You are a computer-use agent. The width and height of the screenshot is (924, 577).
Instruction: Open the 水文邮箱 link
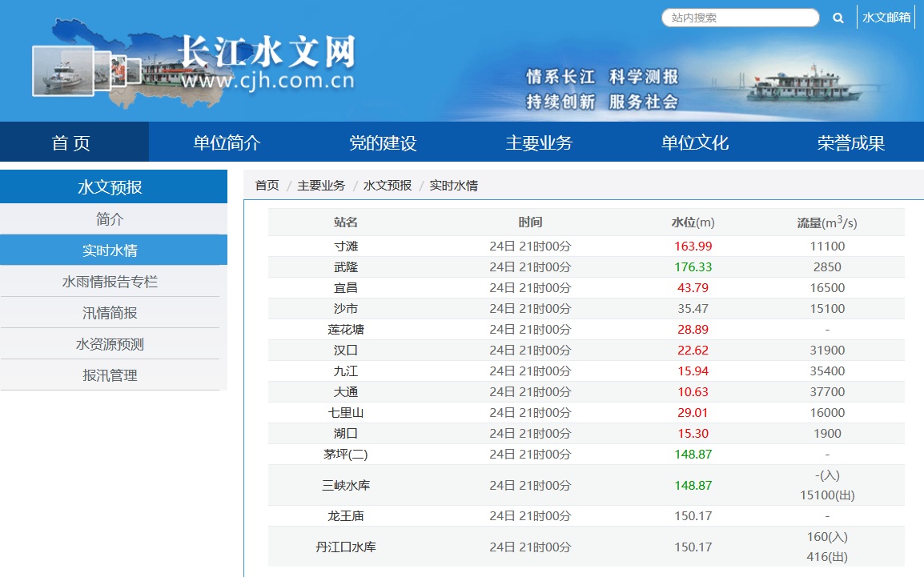[x=886, y=18]
